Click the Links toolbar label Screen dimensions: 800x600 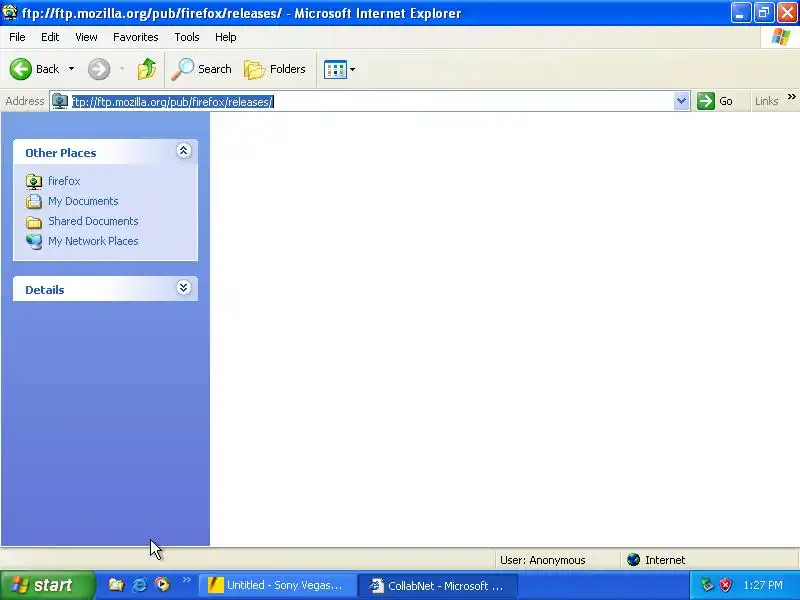pos(766,101)
